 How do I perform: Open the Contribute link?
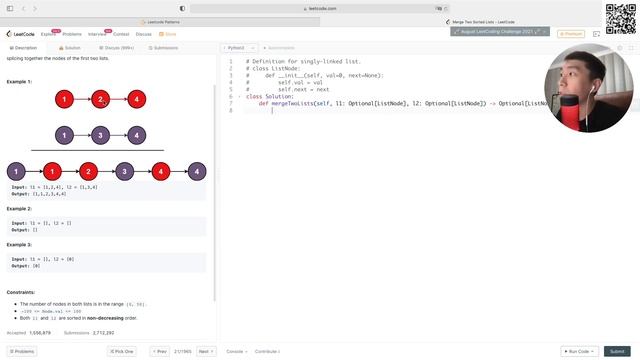tap(267, 351)
